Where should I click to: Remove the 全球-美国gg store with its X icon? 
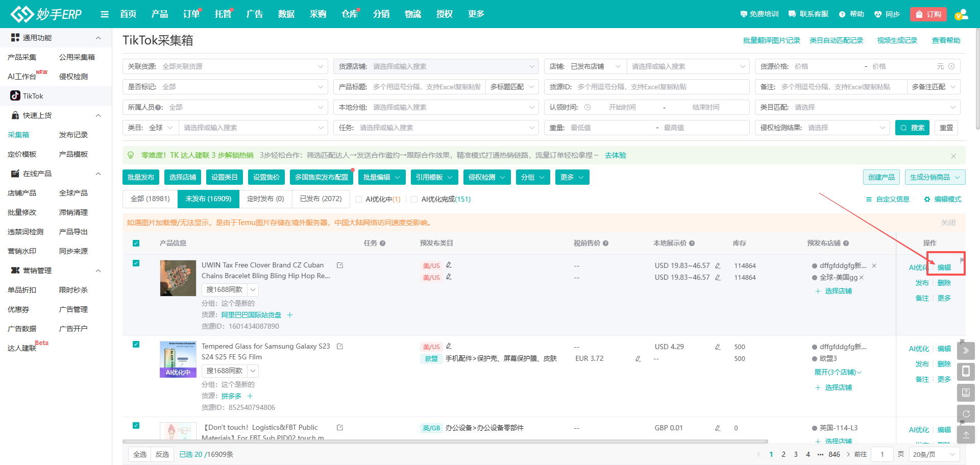[862, 278]
